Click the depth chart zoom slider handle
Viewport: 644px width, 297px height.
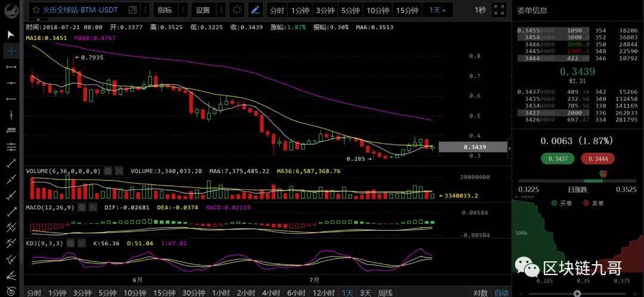pyautogui.click(x=577, y=293)
